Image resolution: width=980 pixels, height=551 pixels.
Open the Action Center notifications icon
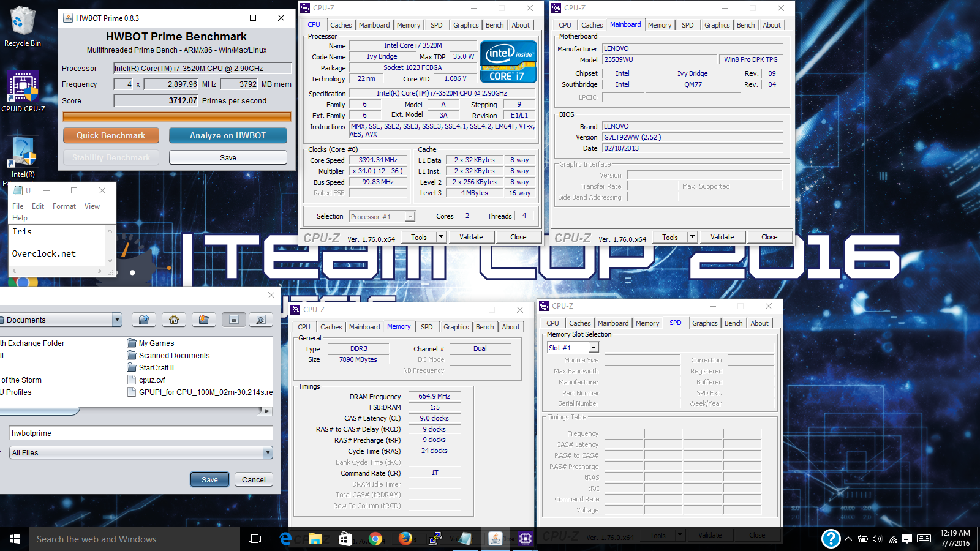pyautogui.click(x=907, y=539)
